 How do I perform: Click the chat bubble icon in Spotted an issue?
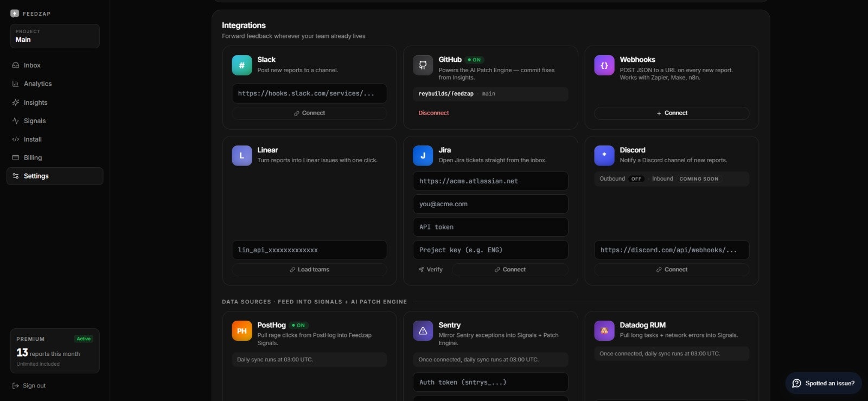(x=796, y=383)
